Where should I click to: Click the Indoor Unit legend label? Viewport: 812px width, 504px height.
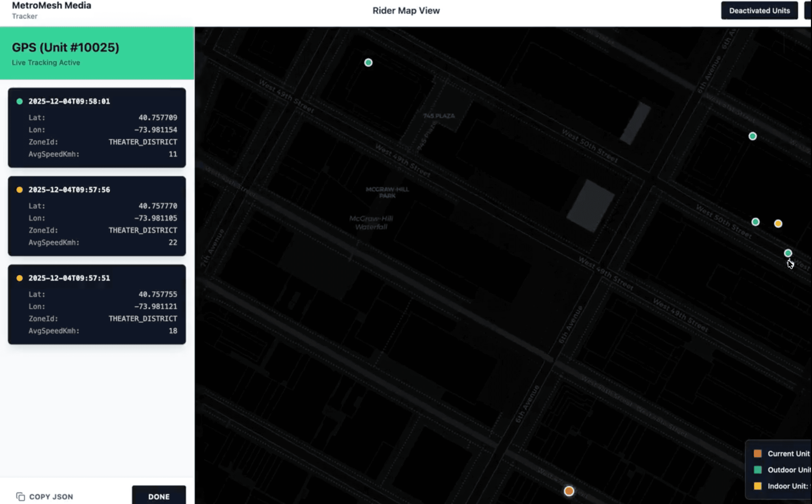pos(789,486)
